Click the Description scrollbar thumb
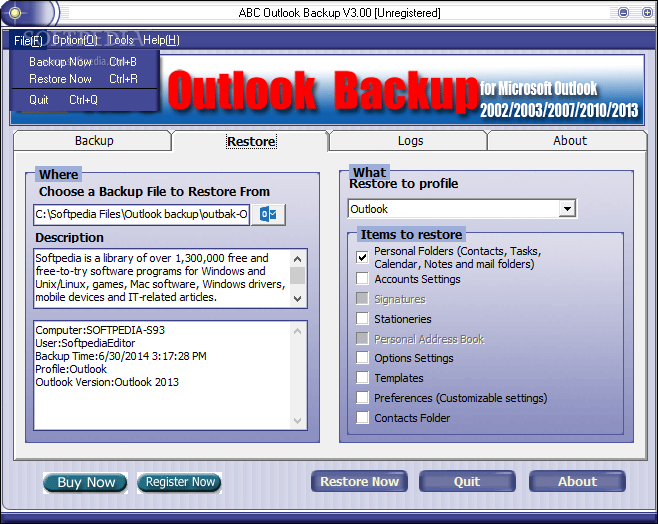The image size is (658, 524). tap(298, 276)
